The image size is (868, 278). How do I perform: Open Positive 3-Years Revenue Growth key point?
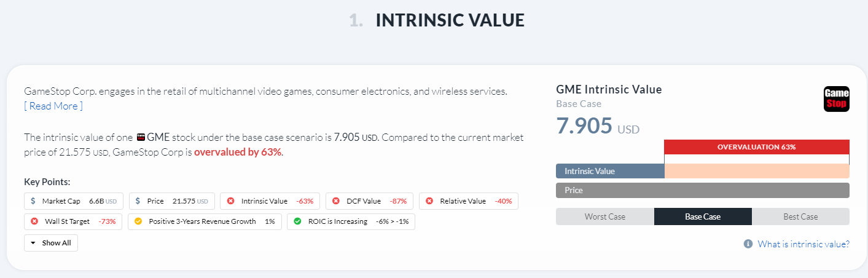point(205,221)
